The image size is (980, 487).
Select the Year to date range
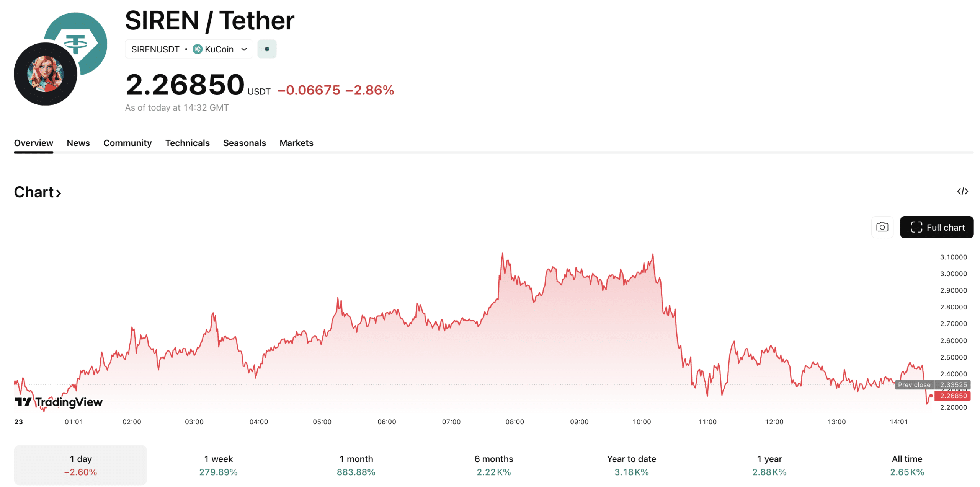[631, 465]
